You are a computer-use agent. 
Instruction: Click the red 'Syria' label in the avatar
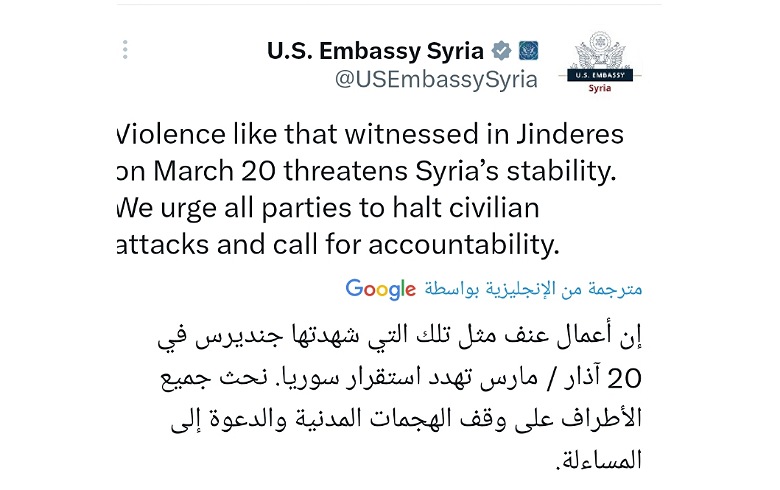(600, 88)
